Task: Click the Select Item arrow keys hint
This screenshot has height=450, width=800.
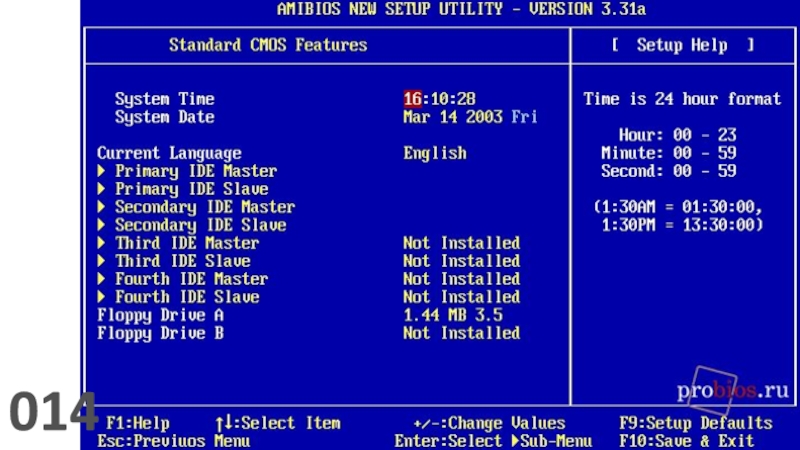Action: [277, 423]
